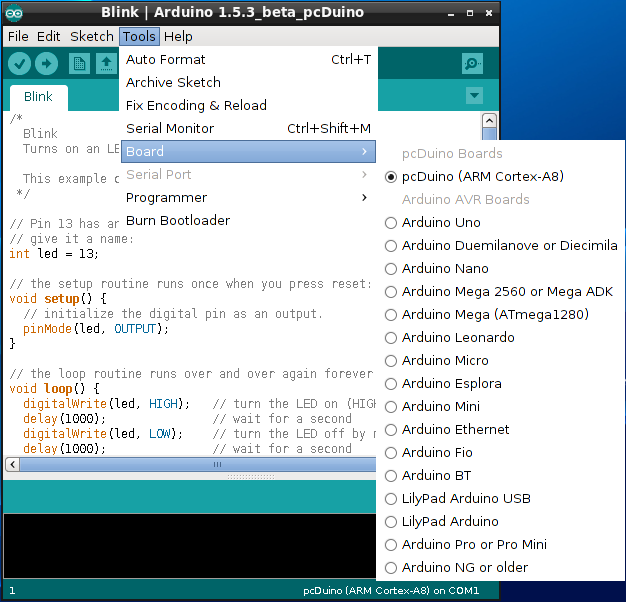This screenshot has width=626, height=602.
Task: Click the horizontal scrollbar left arrow
Action: click(13, 464)
